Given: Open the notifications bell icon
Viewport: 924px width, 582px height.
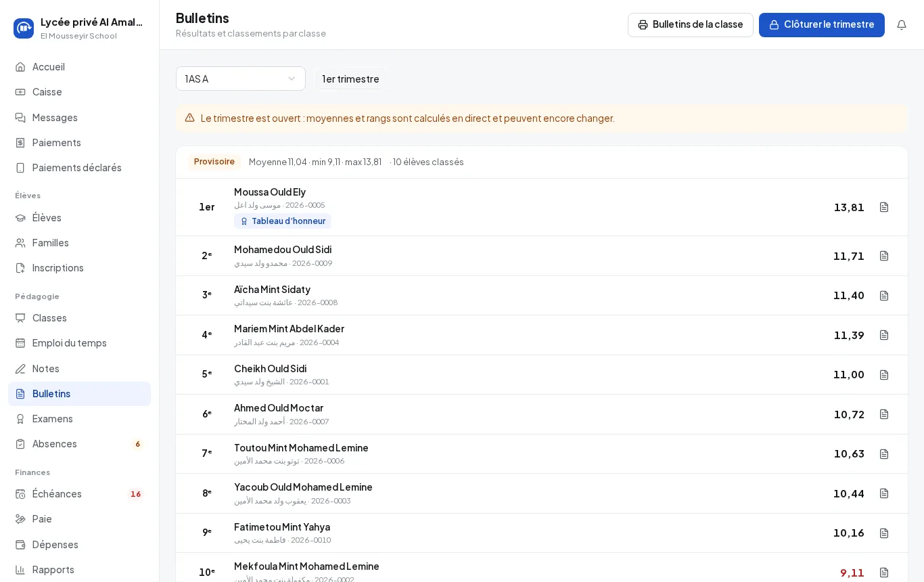Looking at the screenshot, I should (902, 25).
